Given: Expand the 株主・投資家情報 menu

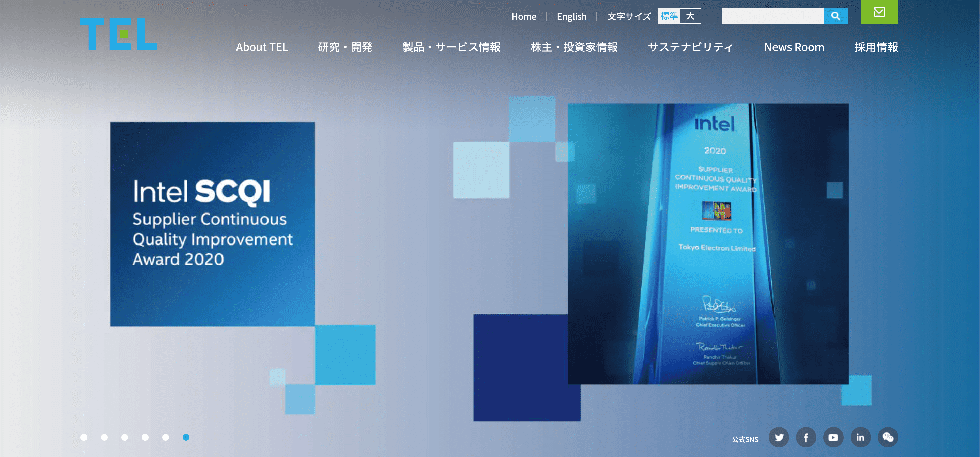Looking at the screenshot, I should tap(574, 47).
